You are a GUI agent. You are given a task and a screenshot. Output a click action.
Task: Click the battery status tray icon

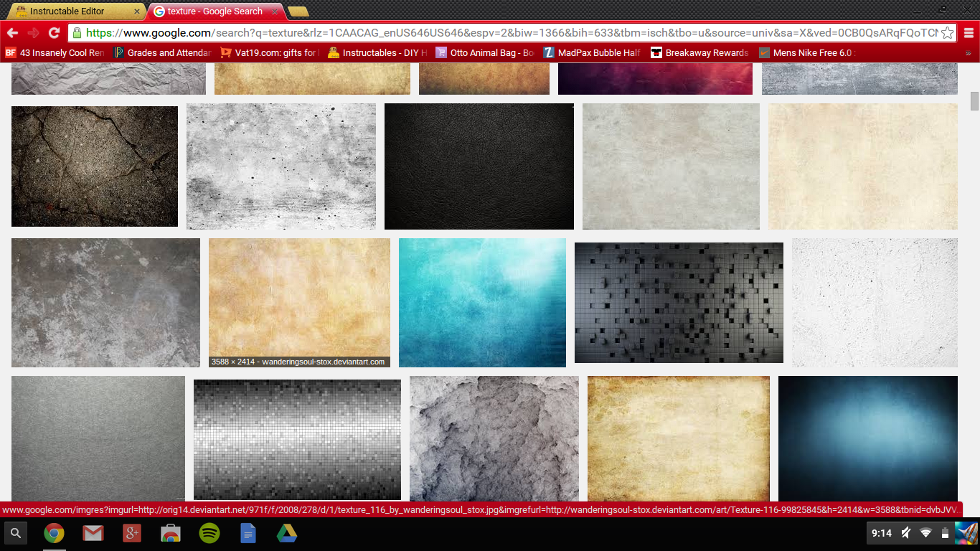pyautogui.click(x=945, y=533)
